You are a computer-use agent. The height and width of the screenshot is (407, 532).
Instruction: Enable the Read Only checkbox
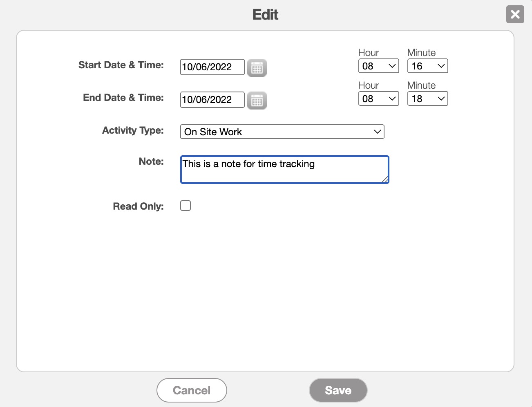186,206
